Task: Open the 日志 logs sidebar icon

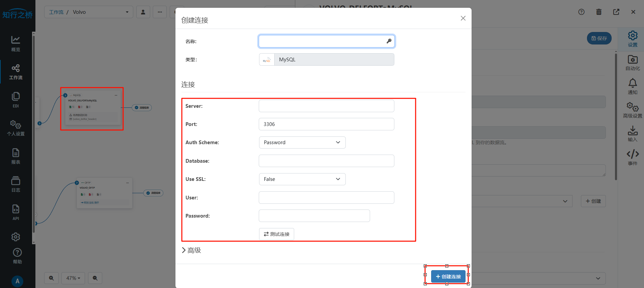Action: coord(16,184)
